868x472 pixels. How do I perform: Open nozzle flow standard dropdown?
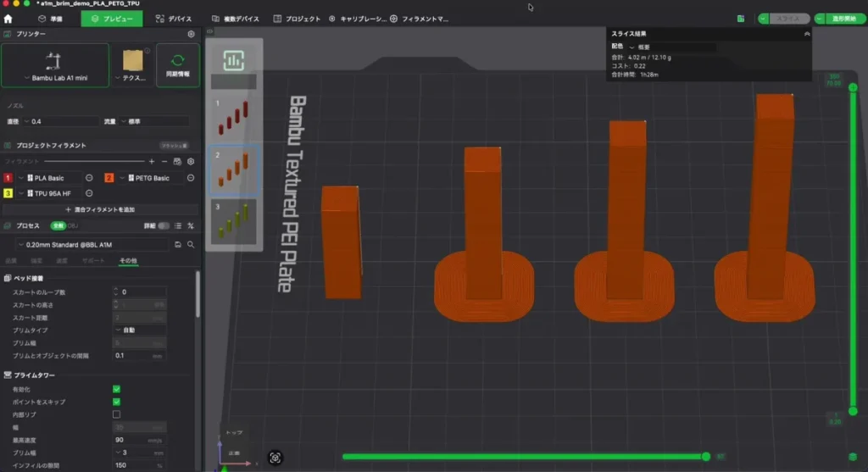pyautogui.click(x=154, y=122)
